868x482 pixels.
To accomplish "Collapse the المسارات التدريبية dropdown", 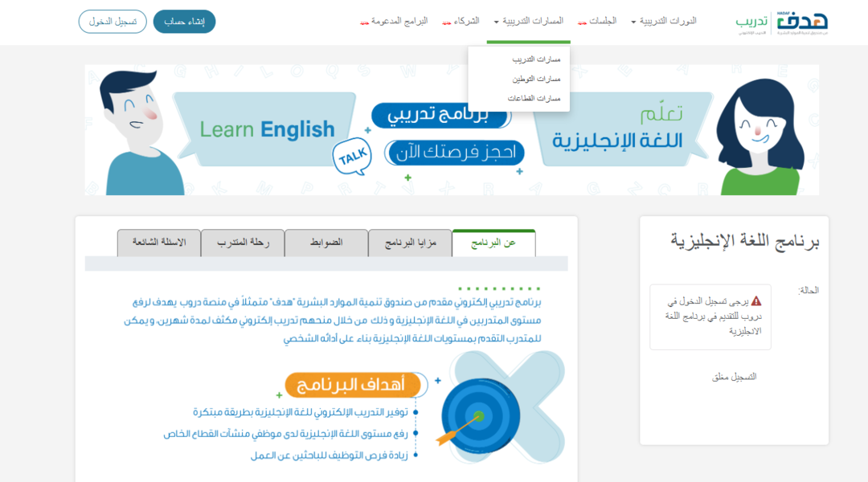I will pyautogui.click(x=529, y=21).
